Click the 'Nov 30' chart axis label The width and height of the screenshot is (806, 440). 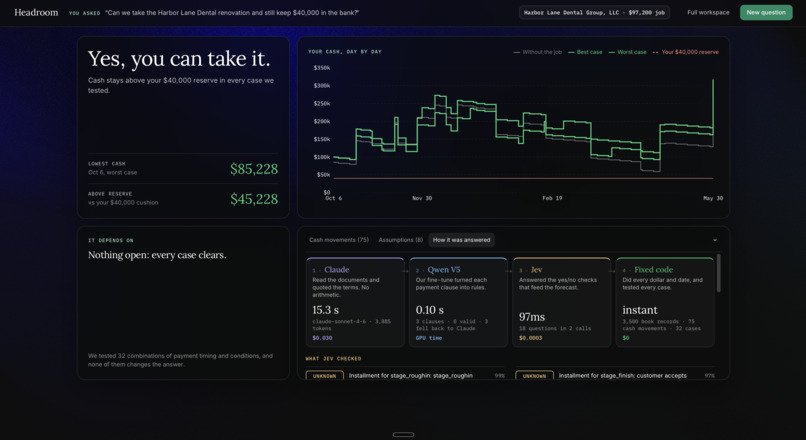pyautogui.click(x=422, y=198)
